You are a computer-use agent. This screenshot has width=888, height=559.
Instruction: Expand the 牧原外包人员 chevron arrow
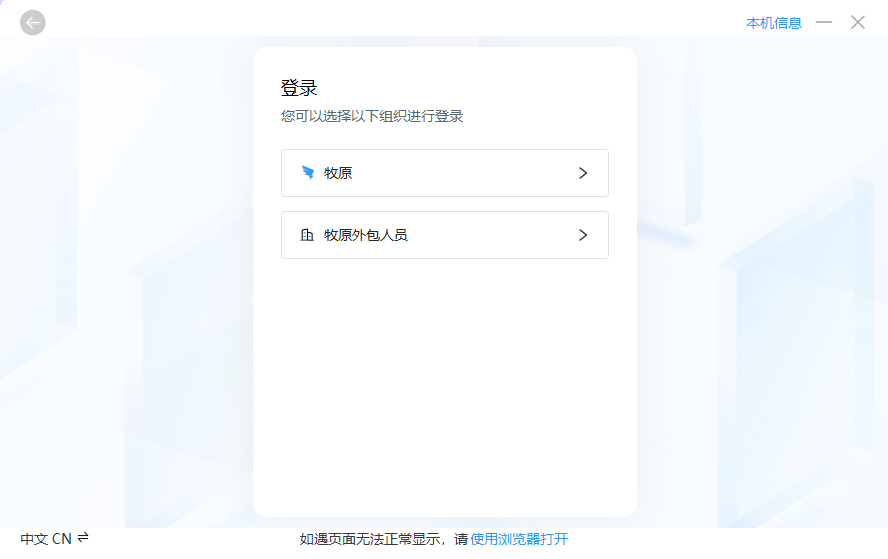coord(583,235)
